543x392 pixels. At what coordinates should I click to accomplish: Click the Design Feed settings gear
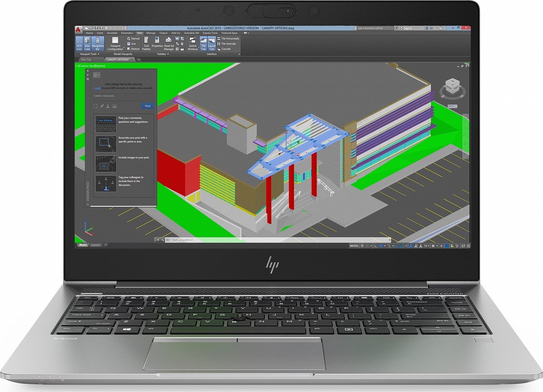[x=96, y=75]
